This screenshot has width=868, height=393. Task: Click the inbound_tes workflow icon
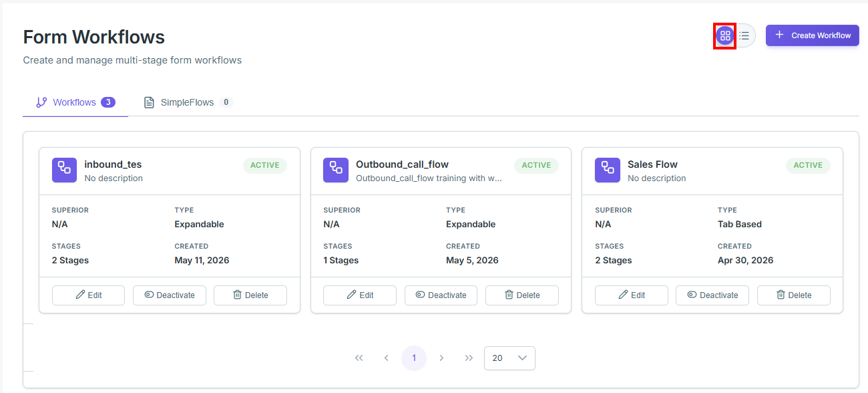[64, 170]
